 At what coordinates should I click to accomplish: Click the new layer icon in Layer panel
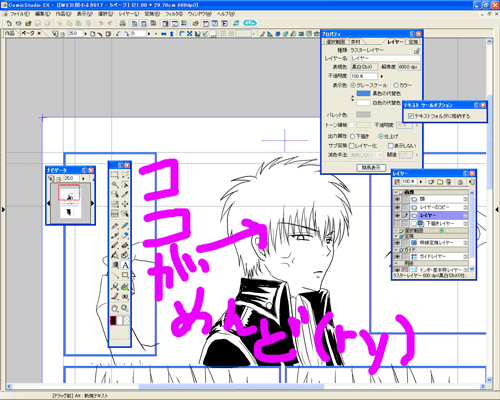coord(431,182)
